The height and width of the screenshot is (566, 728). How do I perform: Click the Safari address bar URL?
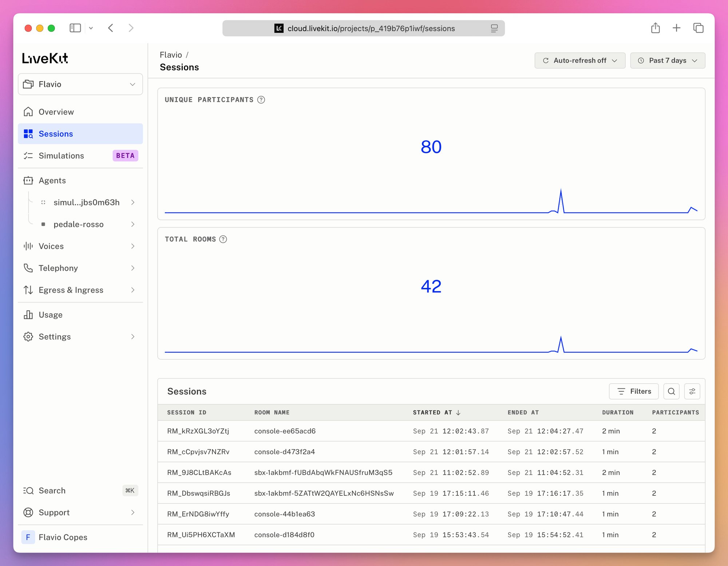click(x=371, y=28)
